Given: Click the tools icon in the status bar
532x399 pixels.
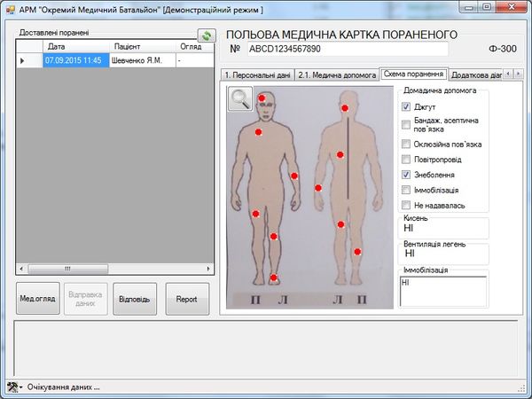Looking at the screenshot, I should click(12, 387).
